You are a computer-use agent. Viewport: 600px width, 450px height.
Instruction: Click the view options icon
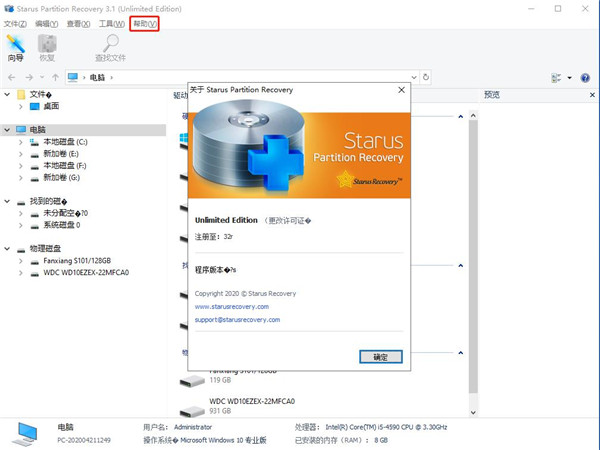pos(556,78)
